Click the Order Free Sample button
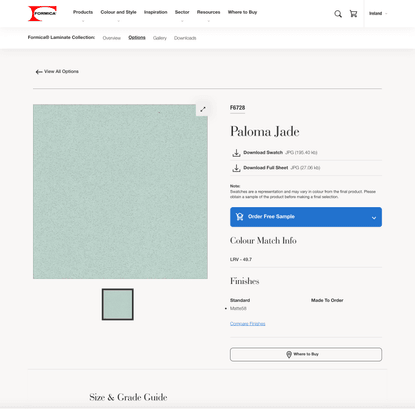The image size is (415, 415). 306,217
